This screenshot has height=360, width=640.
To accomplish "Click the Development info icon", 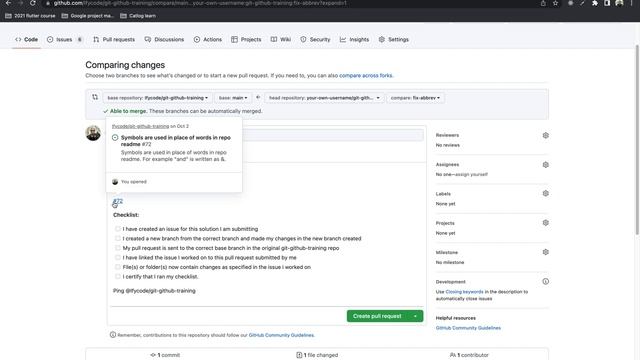I will [x=545, y=282].
